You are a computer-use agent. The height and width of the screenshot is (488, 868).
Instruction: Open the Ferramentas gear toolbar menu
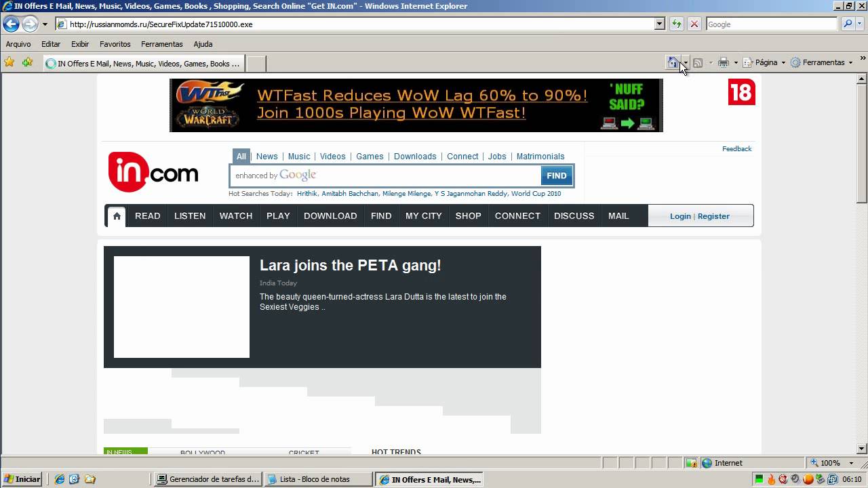[x=822, y=62]
